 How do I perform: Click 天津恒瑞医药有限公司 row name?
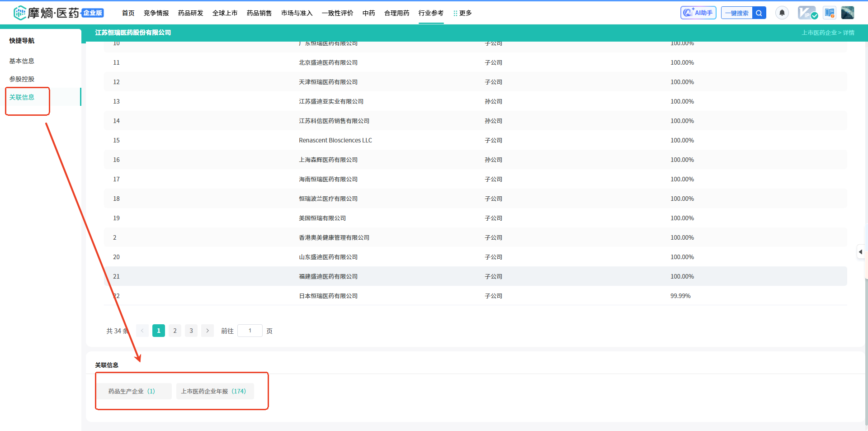[328, 82]
